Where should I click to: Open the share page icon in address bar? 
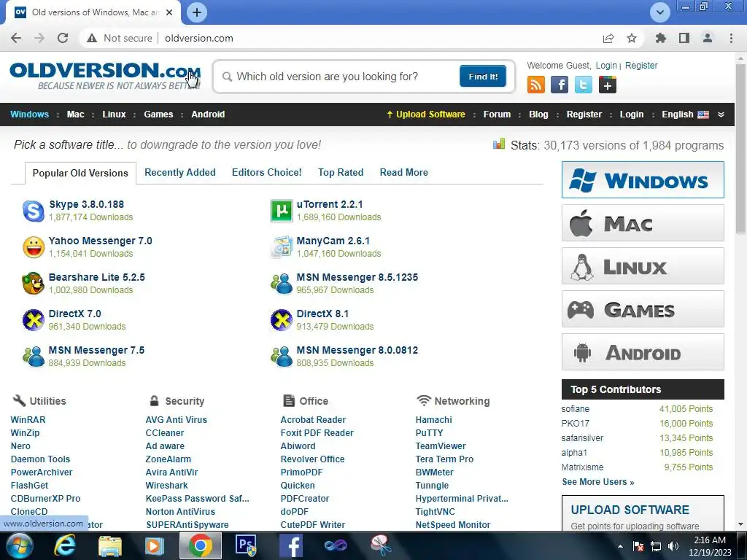(608, 38)
